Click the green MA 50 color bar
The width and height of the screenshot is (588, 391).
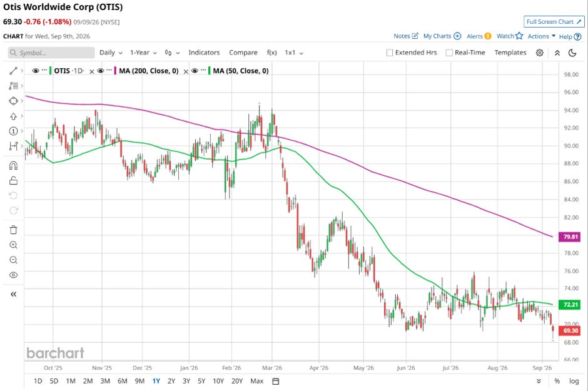210,71
